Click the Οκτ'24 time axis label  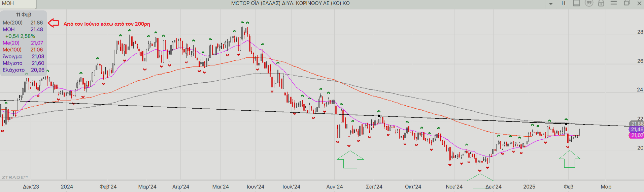coord(413,187)
